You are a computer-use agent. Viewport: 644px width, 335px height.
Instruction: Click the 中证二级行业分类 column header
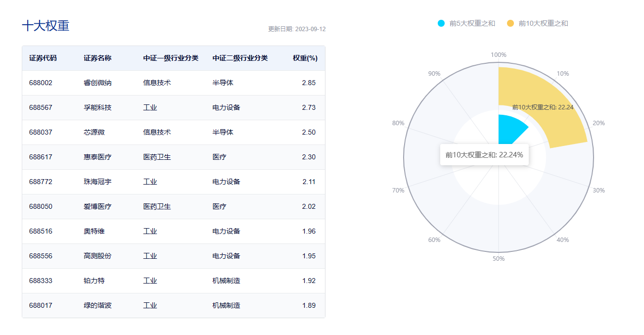(x=240, y=58)
